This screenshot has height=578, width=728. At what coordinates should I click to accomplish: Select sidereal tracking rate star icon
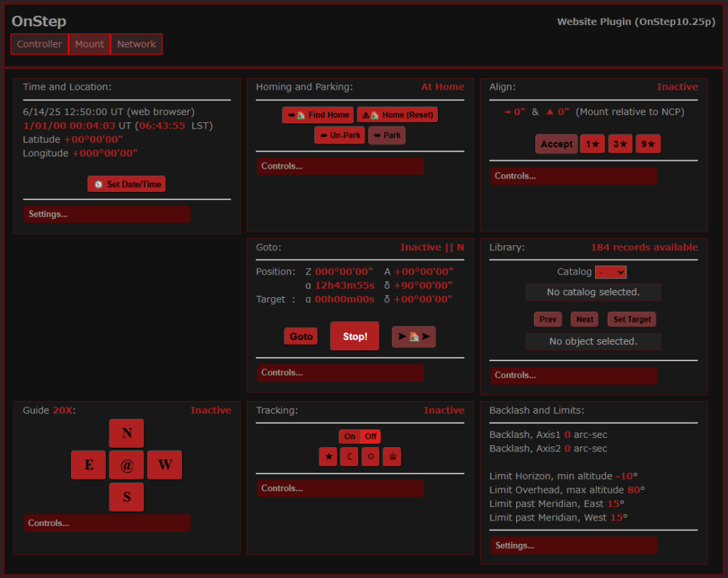(328, 457)
